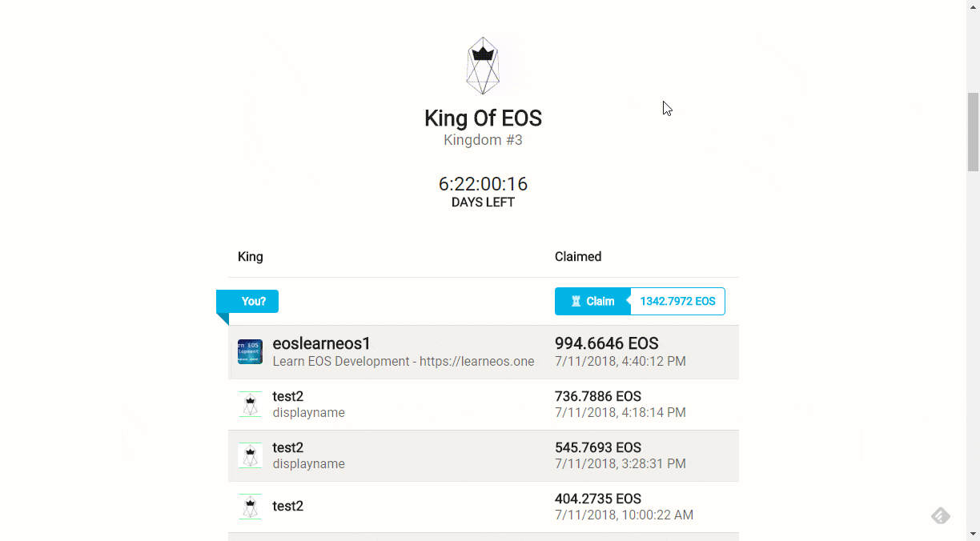Click the eoslearneos1 avatar image
This screenshot has height=541, width=980.
point(250,352)
